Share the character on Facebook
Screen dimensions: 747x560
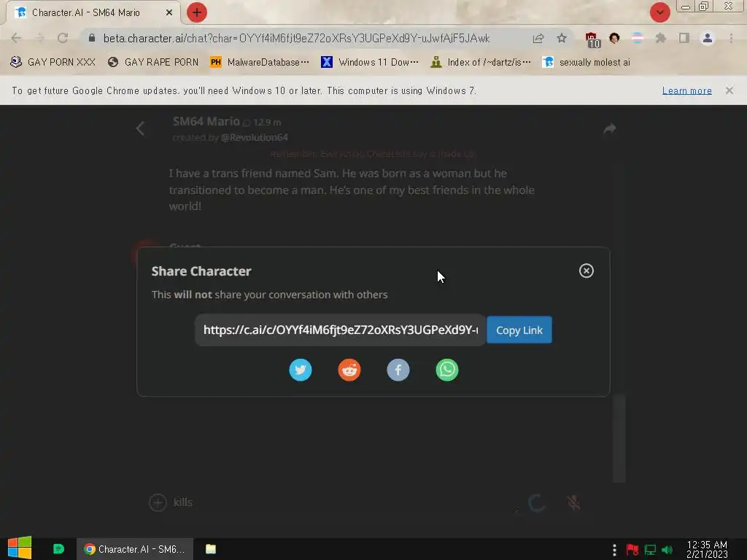398,370
